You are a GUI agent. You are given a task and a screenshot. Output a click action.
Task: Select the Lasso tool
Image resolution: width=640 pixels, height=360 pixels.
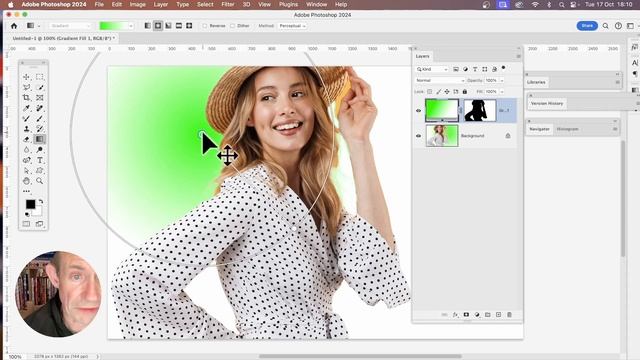click(26, 87)
